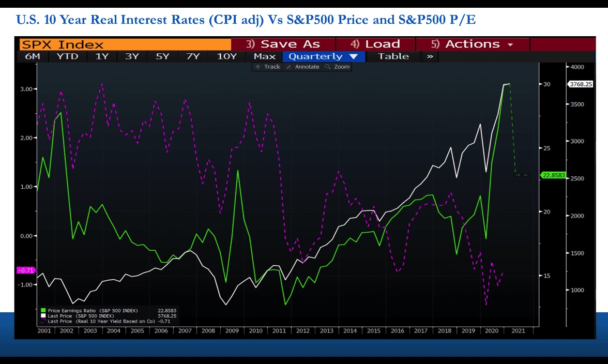Select the Max time range
Viewport: 608px width, 364px height.
tap(265, 56)
